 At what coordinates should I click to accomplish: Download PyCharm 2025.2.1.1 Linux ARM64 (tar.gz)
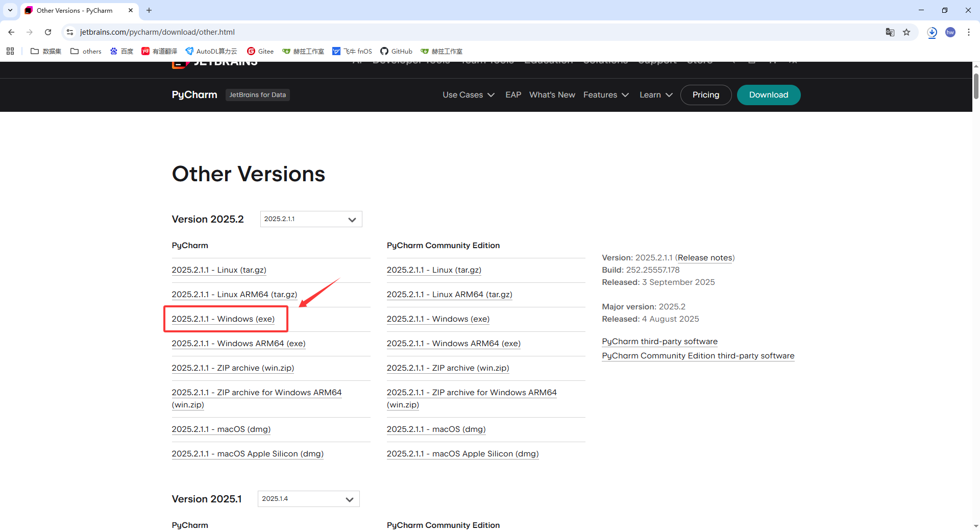(x=234, y=295)
